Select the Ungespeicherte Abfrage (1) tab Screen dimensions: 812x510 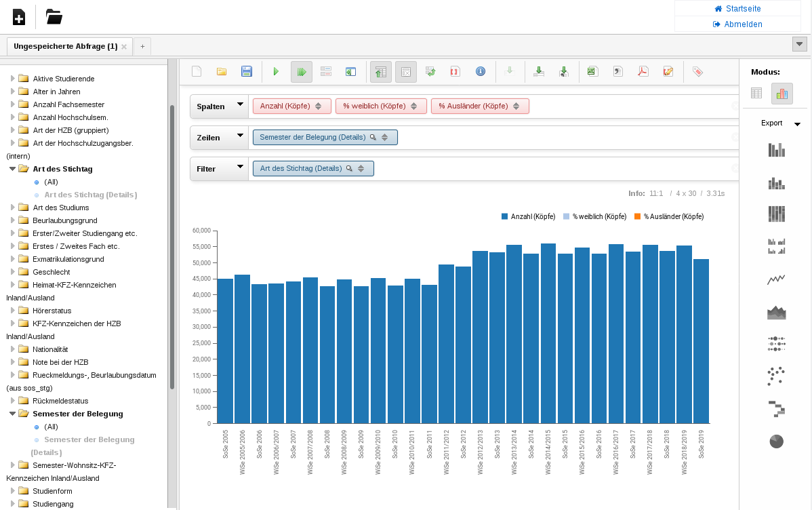(65, 46)
